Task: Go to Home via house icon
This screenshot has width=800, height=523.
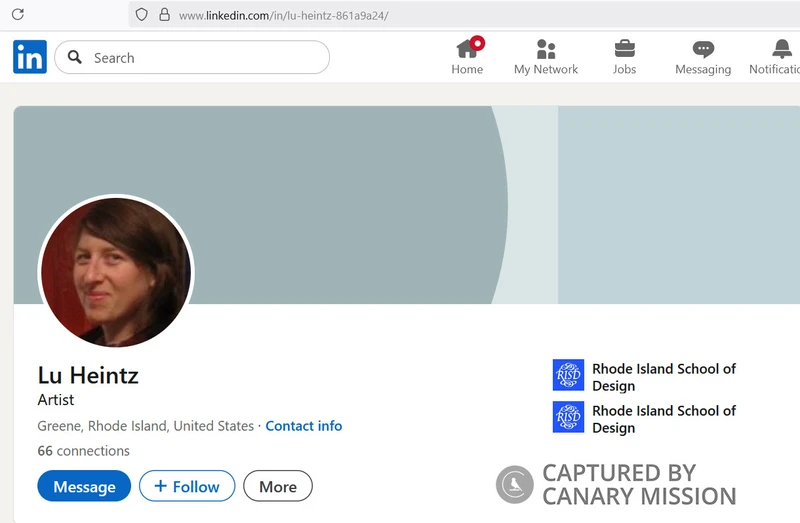Action: point(467,49)
